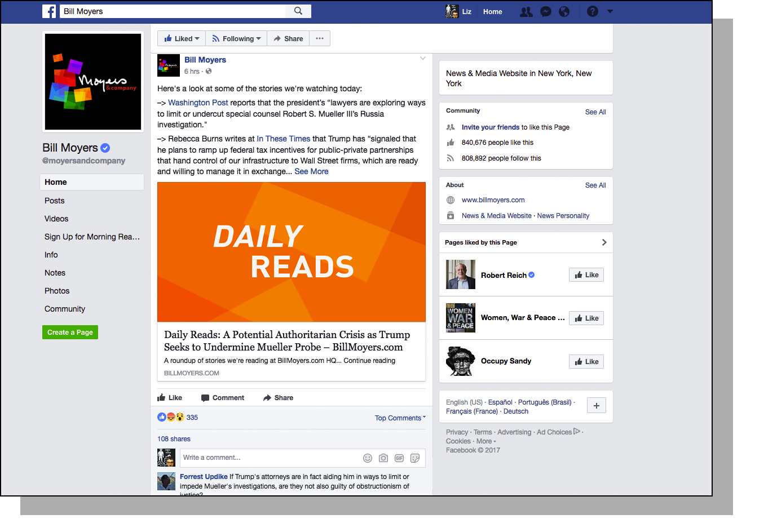The height and width of the screenshot is (532, 777).
Task: Post a sticker via sticker icon
Action: [x=415, y=458]
